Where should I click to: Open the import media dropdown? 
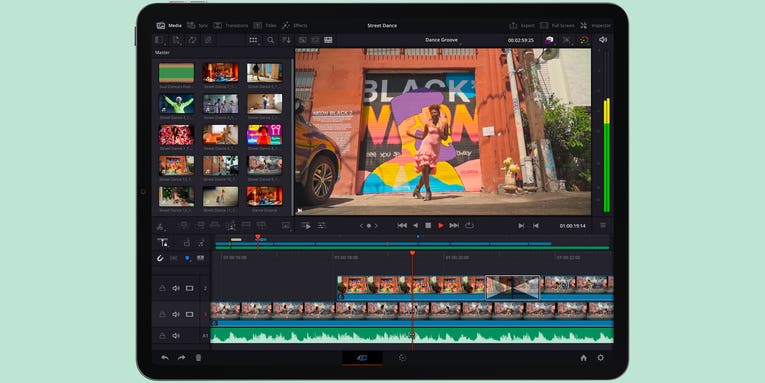coord(176,40)
